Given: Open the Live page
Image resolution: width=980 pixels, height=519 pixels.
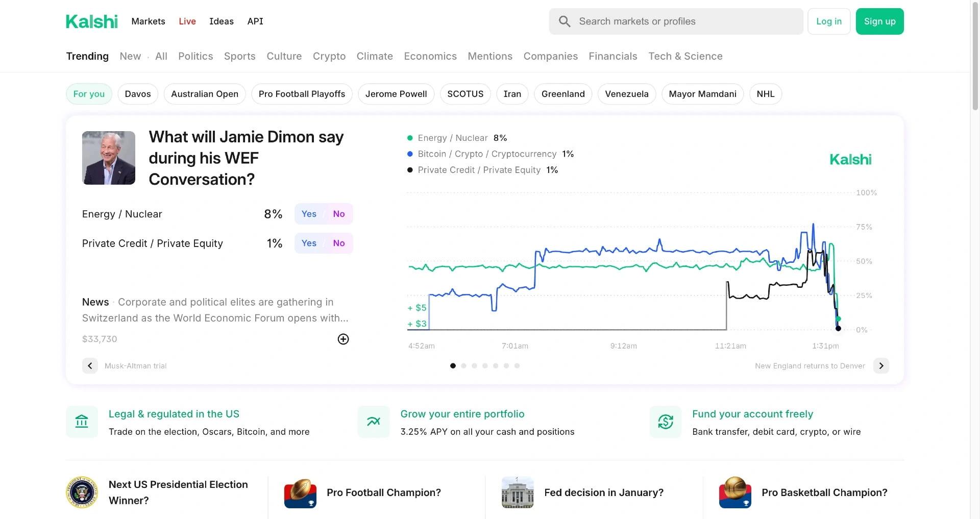Looking at the screenshot, I should [187, 21].
